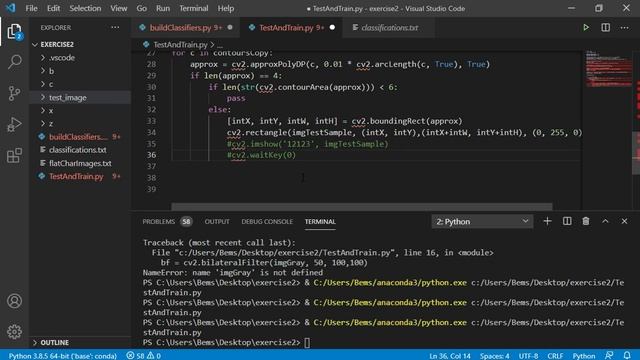The image size is (640, 360).
Task: Open editor More Actions ellipsis
Action: click(624, 28)
